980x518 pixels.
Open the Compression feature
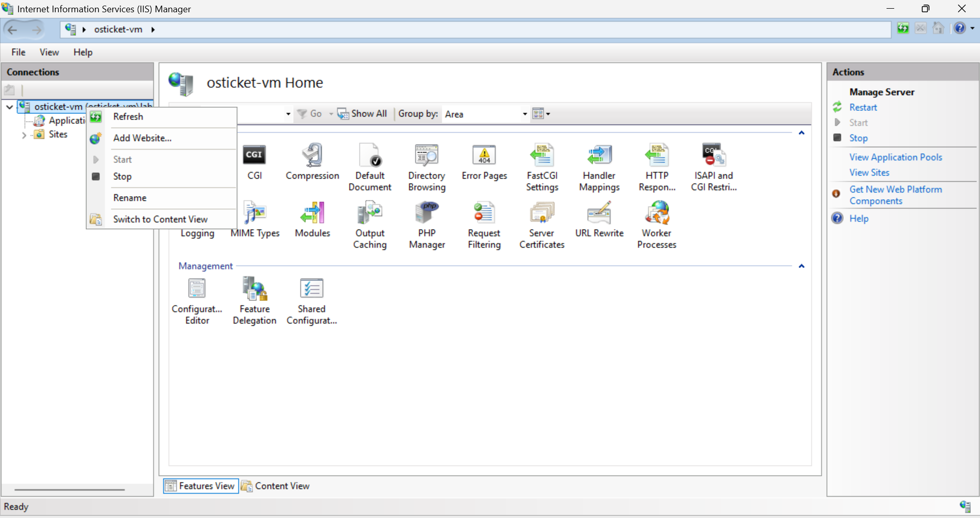pyautogui.click(x=312, y=162)
